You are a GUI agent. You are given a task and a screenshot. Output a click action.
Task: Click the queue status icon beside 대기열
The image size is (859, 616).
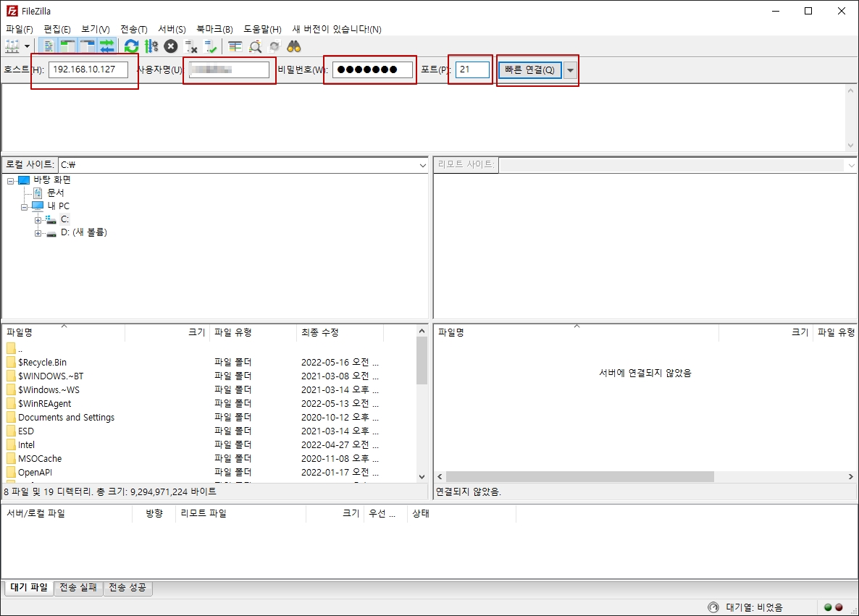click(713, 607)
